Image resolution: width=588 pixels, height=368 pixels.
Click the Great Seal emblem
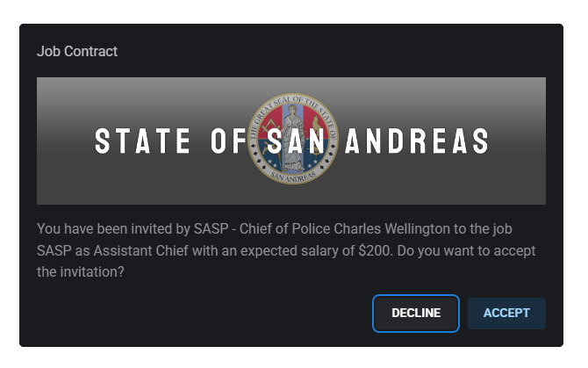(292, 141)
